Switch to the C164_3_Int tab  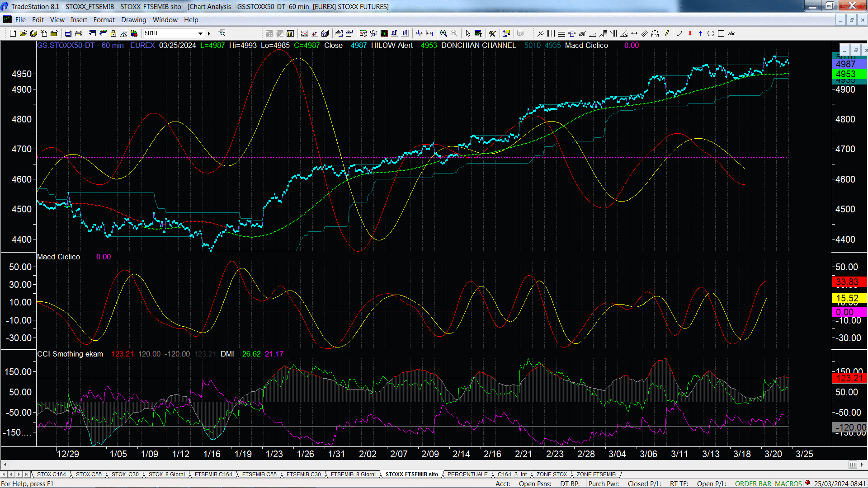(512, 474)
